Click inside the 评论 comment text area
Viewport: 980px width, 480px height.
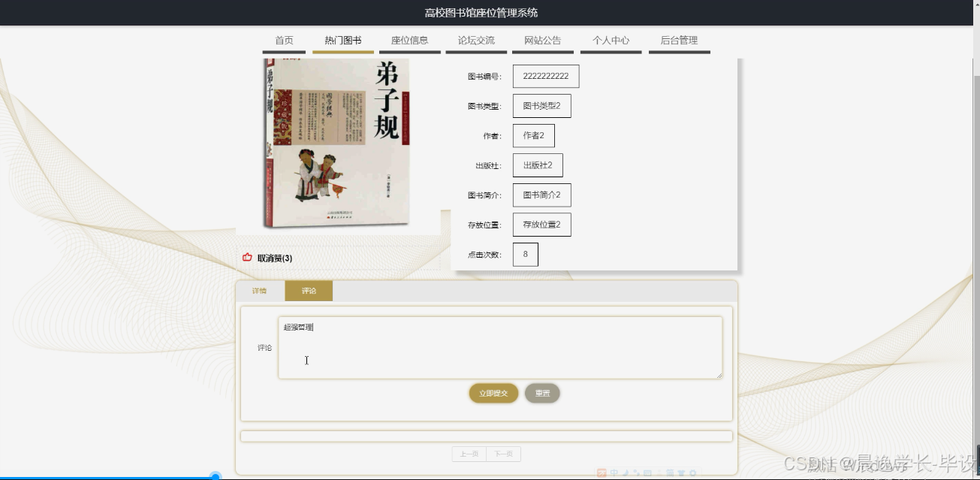click(x=500, y=347)
